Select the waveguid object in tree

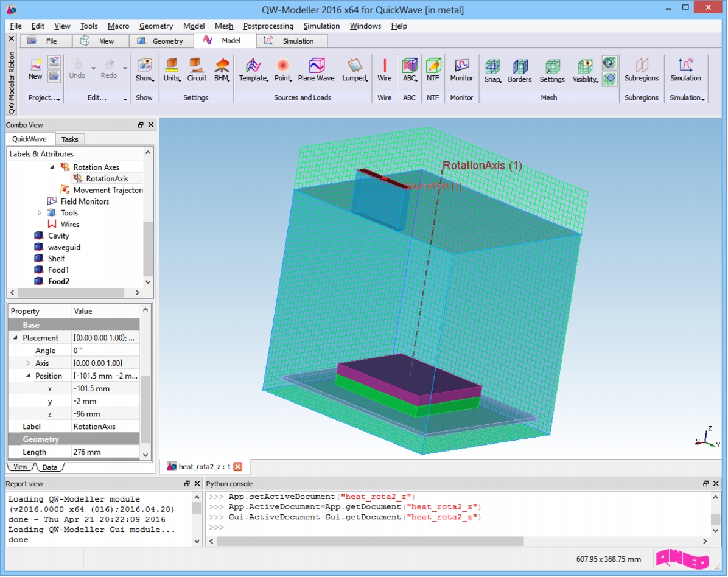click(x=64, y=248)
